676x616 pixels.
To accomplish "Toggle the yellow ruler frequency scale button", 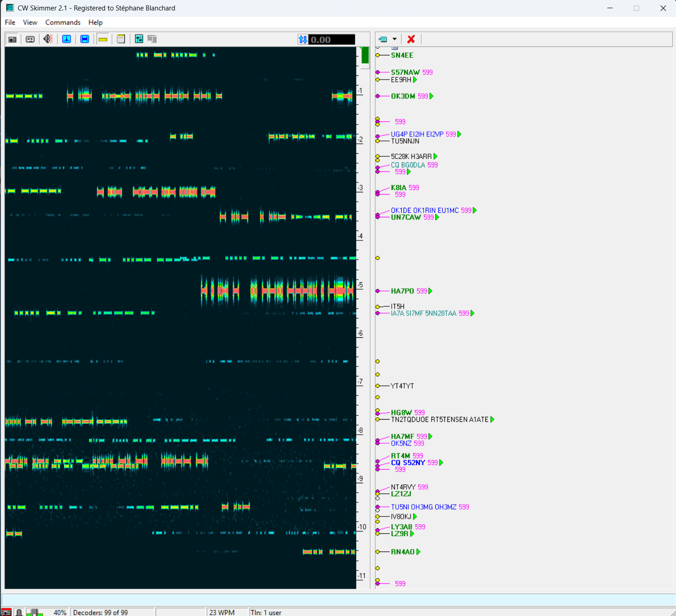I will click(103, 39).
